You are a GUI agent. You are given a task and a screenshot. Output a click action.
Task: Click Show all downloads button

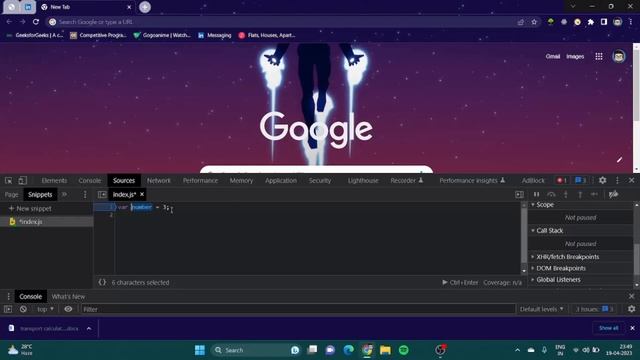coord(608,328)
